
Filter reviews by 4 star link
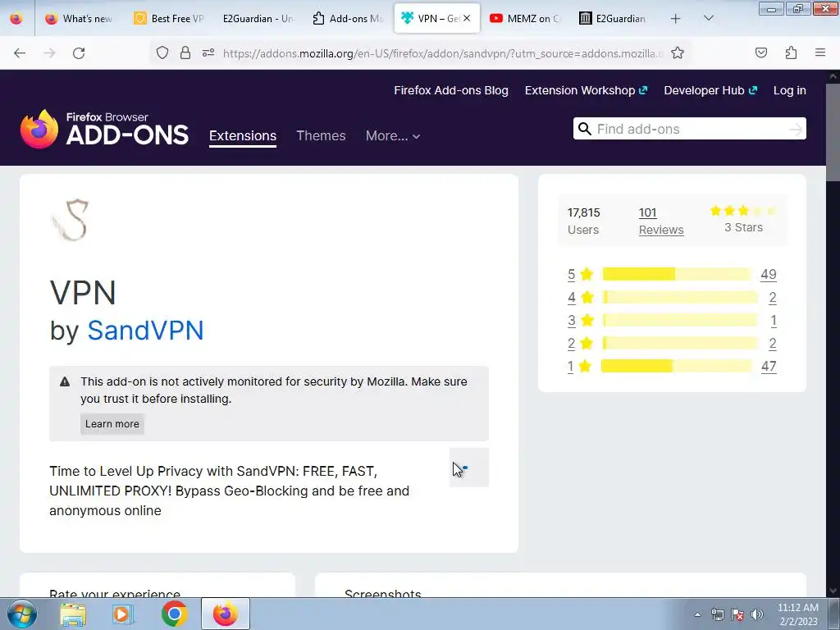tap(580, 297)
